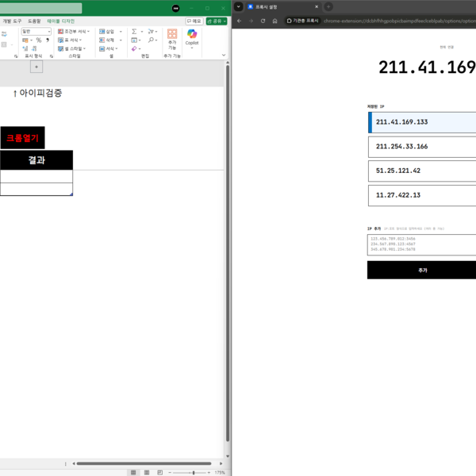Image resolution: width=476 pixels, height=476 pixels.
Task: Click the zoom out minus button
Action: [x=170, y=473]
